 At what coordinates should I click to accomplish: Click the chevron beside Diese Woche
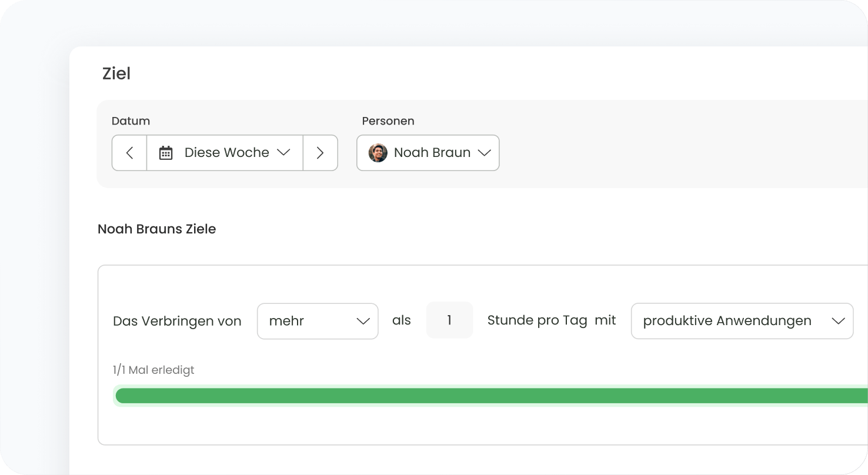(283, 152)
